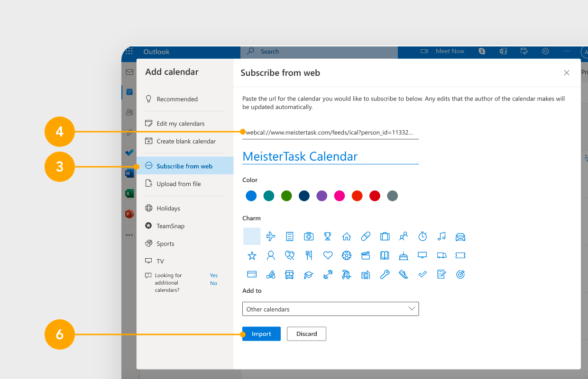Select the graduation cap charm icon
This screenshot has width=588, height=379.
[309, 274]
